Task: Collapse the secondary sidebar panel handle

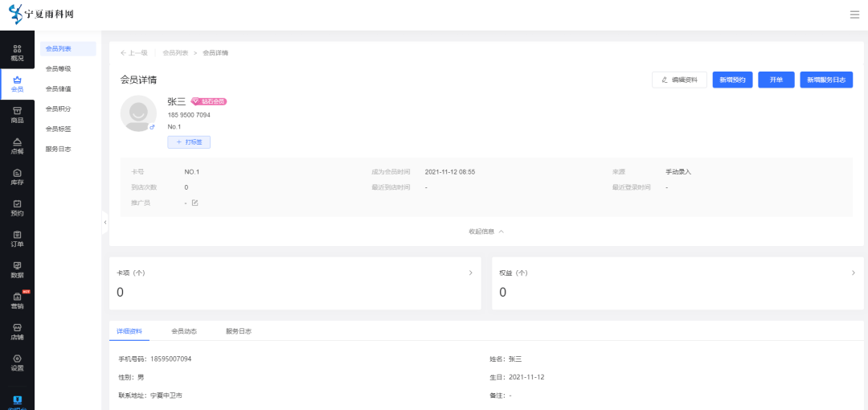Action: click(x=104, y=222)
